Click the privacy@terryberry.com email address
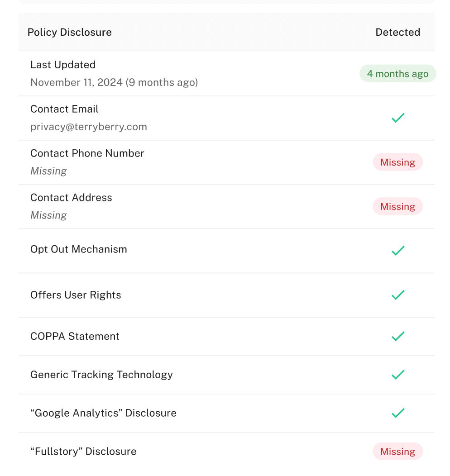The height and width of the screenshot is (476, 450). [x=89, y=127]
